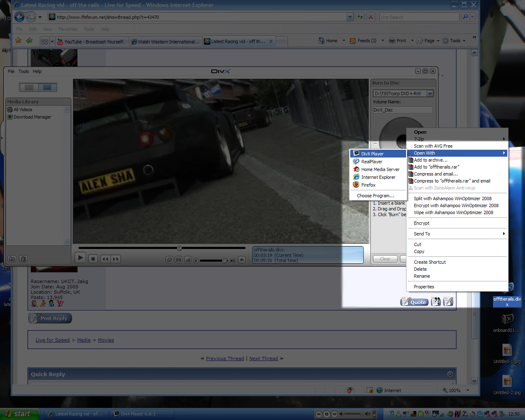Viewport: 525px width, 420px height.
Task: Select Add to archive... option
Action: 457,160
